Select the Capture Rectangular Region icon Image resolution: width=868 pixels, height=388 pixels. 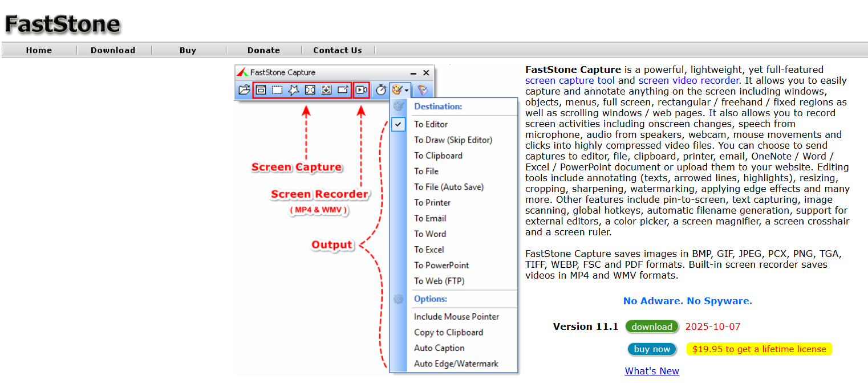pos(277,90)
